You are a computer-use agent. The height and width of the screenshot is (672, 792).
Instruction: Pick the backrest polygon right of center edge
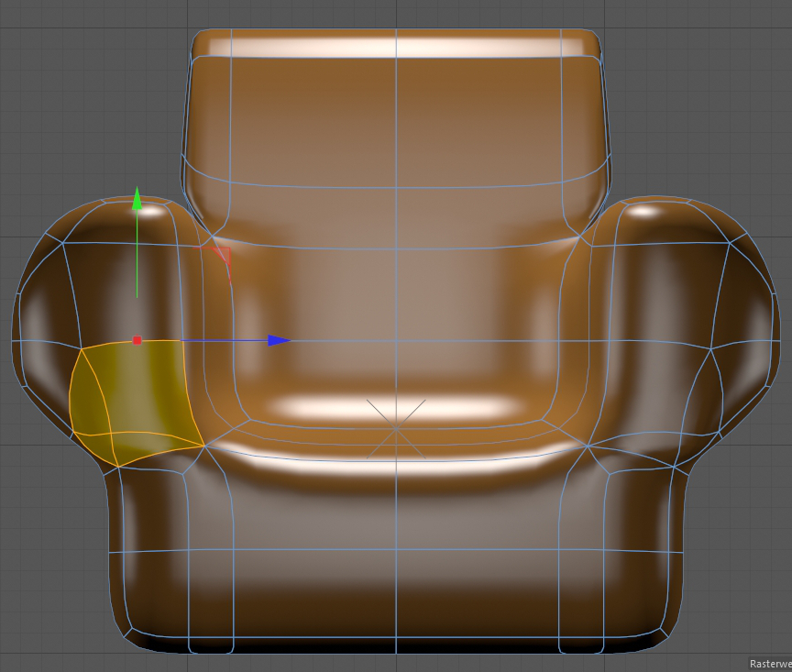pyautogui.click(x=477, y=119)
